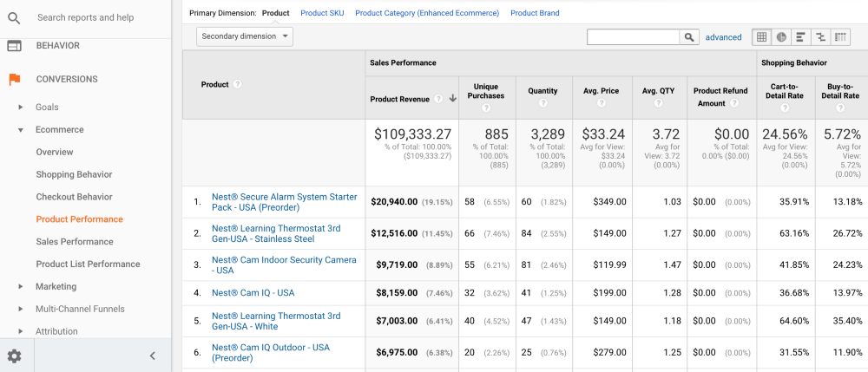Viewport: 868px width, 372px height.
Task: Switch to Data table view icon
Action: click(x=762, y=37)
